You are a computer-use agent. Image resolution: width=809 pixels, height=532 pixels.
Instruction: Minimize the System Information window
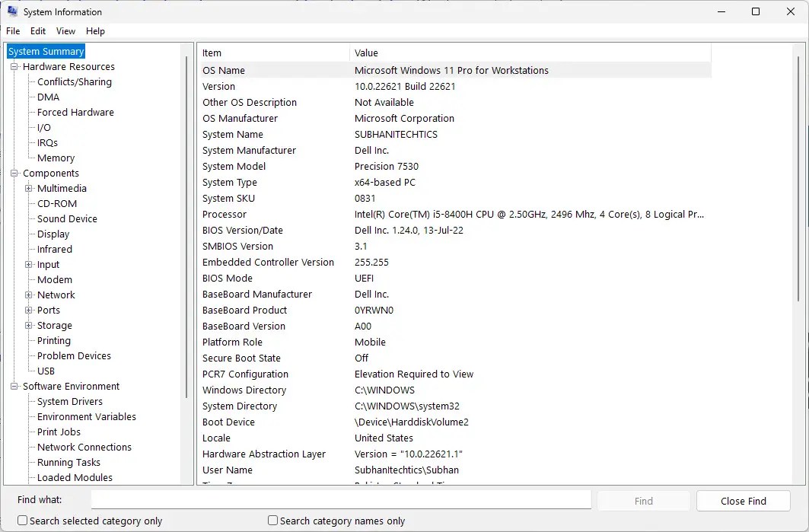721,11
